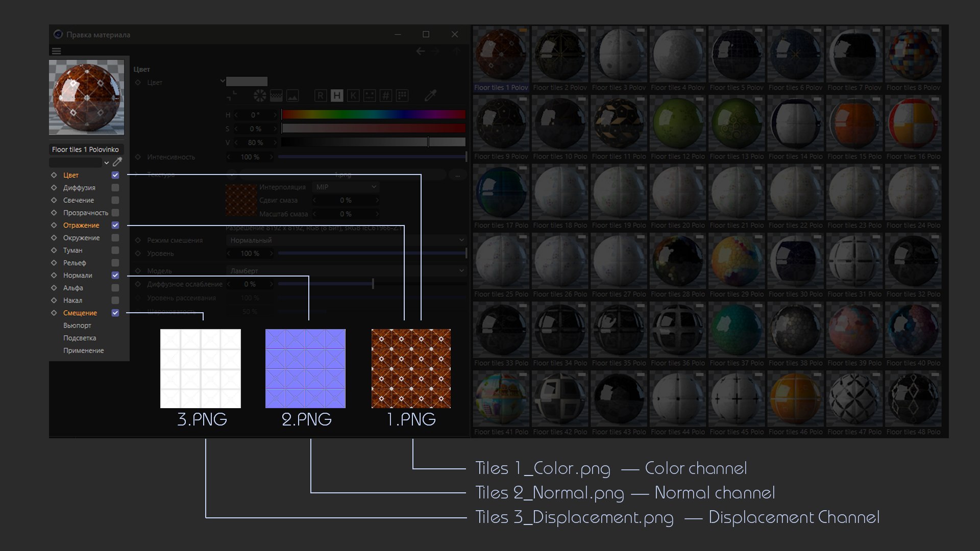Disable the Нормали channel checkbox
Image resolution: width=980 pixels, height=551 pixels.
(115, 275)
